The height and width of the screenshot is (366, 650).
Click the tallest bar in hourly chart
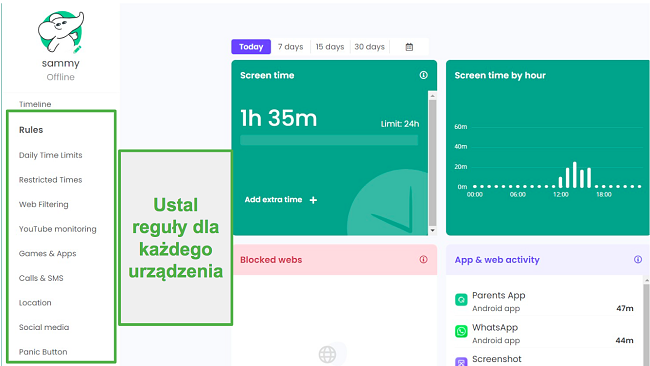tap(575, 175)
